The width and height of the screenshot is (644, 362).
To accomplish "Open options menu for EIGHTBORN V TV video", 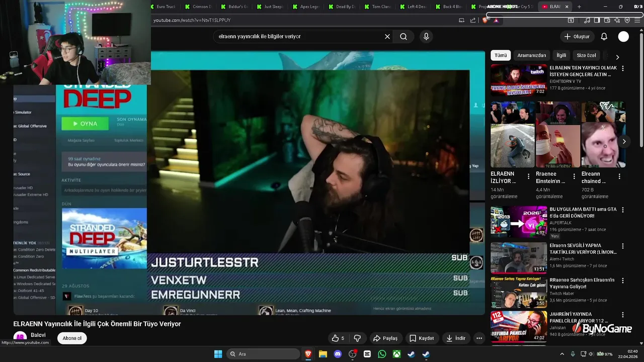I will (623, 68).
